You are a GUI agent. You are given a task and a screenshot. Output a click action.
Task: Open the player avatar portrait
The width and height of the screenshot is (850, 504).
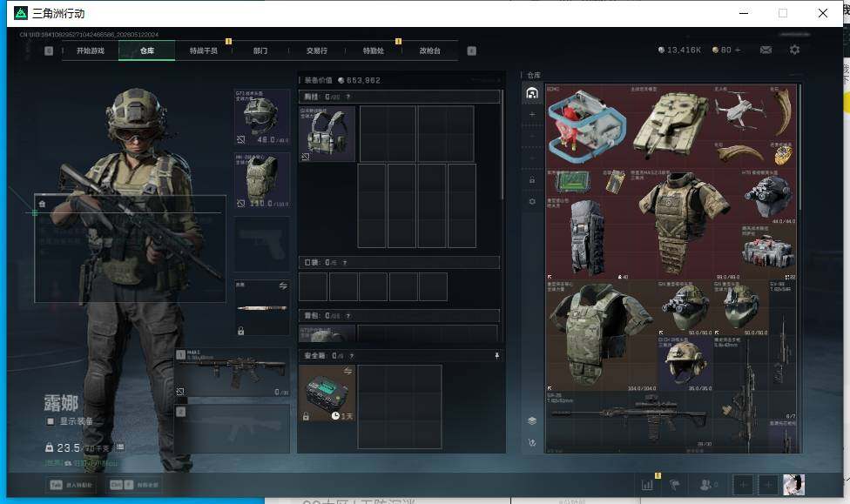(793, 485)
